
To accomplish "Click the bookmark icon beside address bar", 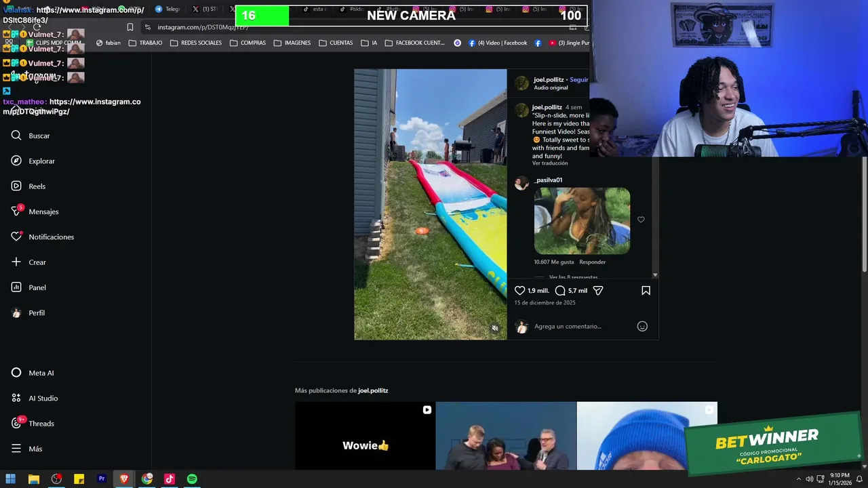I will pos(130,27).
